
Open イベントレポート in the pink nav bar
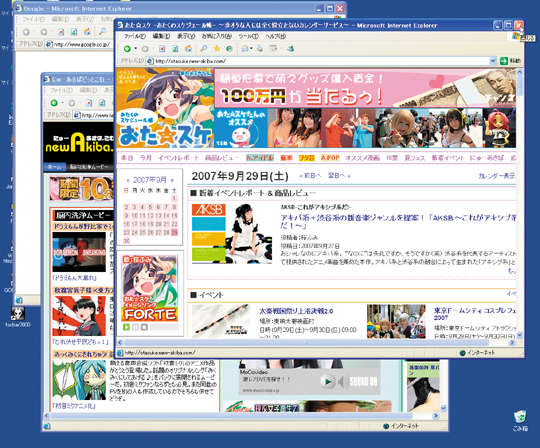178,158
